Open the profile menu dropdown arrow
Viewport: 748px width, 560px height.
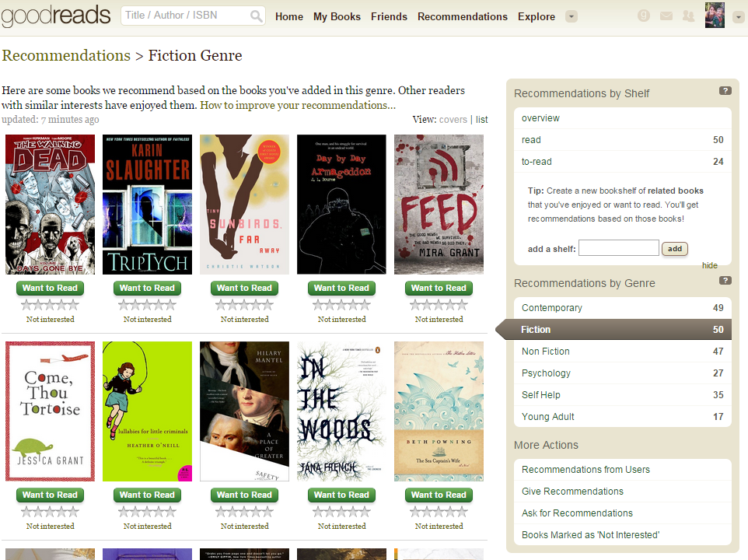(x=739, y=18)
